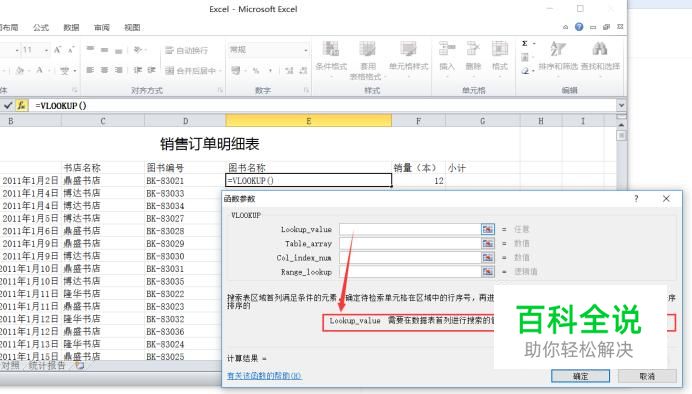Switch to the 视图 ribbon tab
This screenshot has width=692, height=394.
[132, 27]
